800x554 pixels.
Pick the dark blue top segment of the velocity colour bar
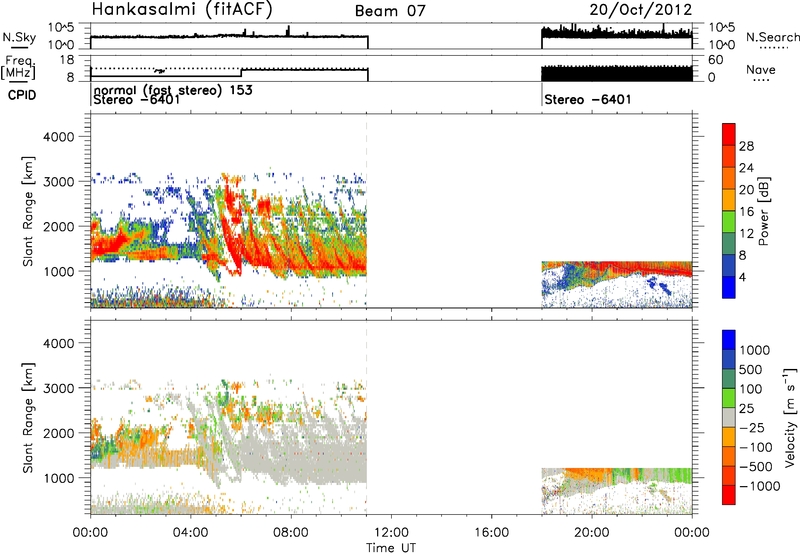tap(729, 340)
